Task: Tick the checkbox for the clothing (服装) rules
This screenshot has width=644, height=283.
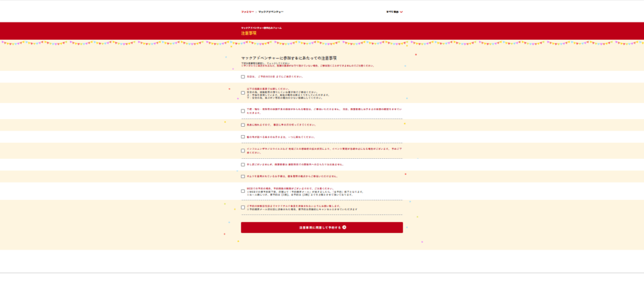Action: point(243,93)
